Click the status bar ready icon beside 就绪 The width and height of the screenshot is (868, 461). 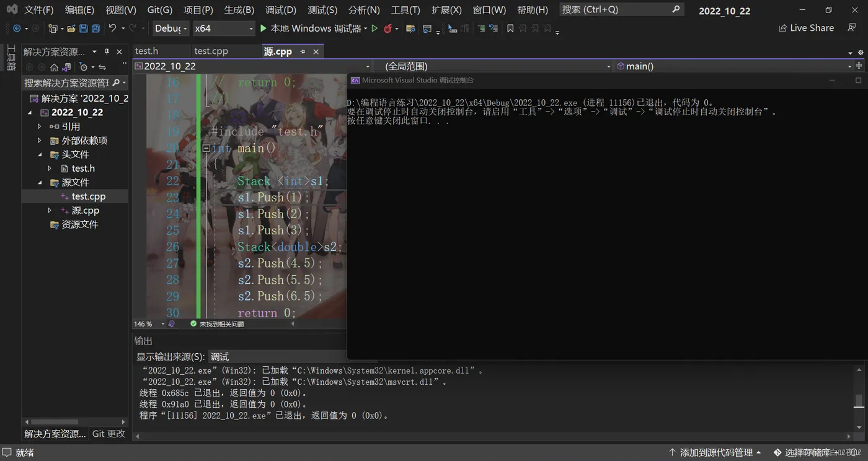tap(7, 453)
